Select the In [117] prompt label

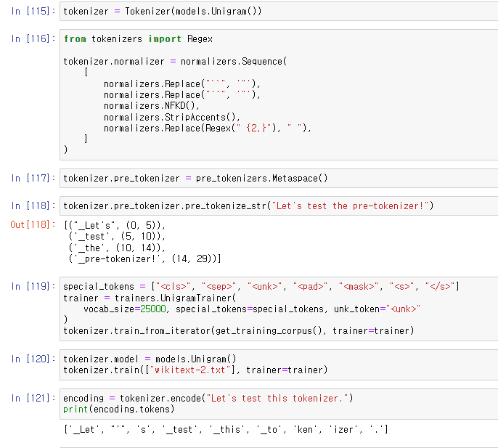pos(33,178)
